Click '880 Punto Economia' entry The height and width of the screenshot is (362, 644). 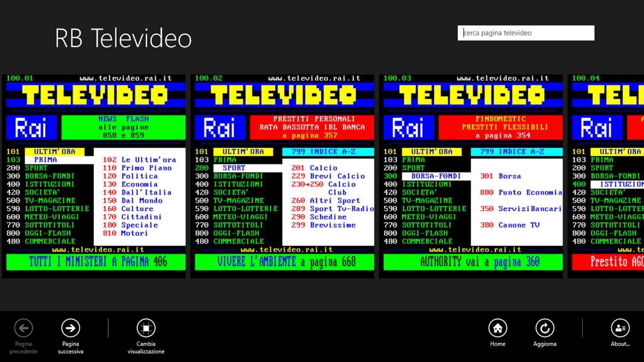click(x=521, y=192)
